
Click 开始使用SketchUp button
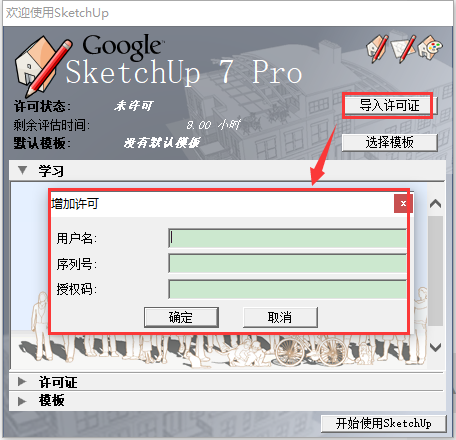point(383,424)
